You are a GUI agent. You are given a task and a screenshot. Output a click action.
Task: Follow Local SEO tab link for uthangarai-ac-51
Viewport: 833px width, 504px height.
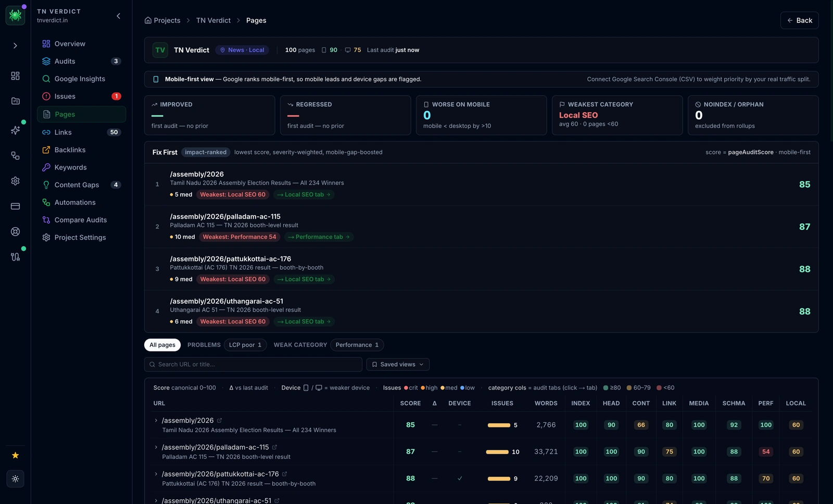[x=304, y=322]
